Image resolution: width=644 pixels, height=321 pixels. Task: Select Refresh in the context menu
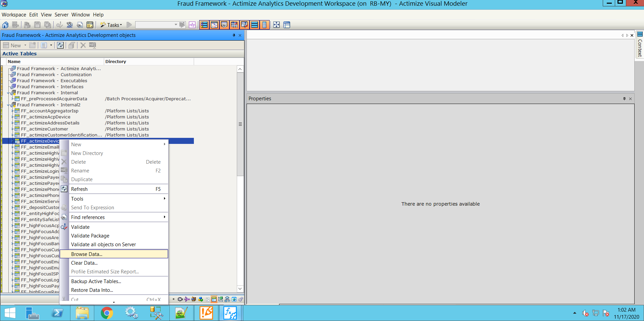(x=114, y=189)
